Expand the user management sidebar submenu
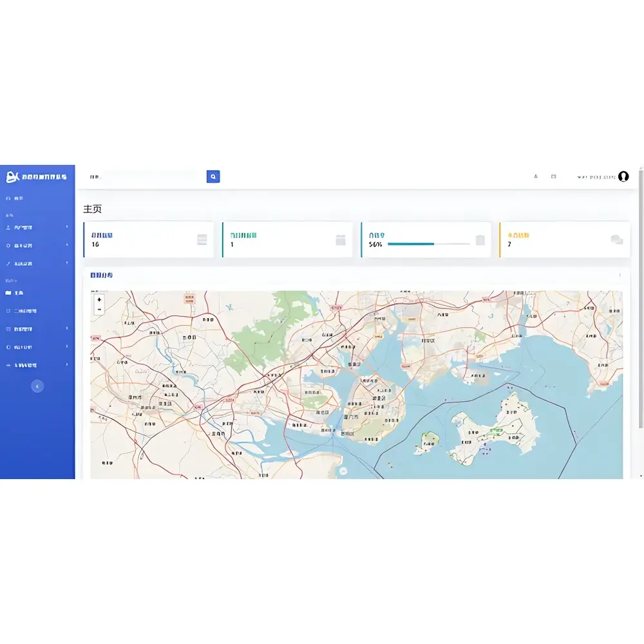This screenshot has width=644, height=644. 35,227
